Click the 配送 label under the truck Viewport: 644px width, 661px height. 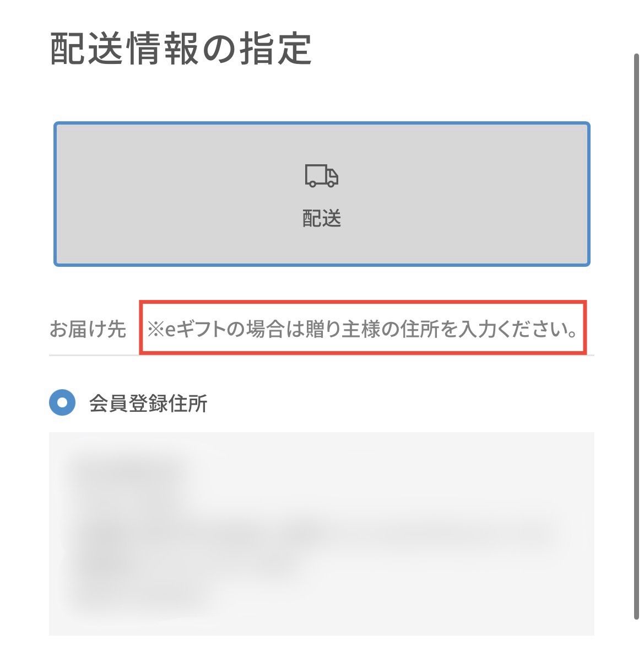tap(322, 218)
